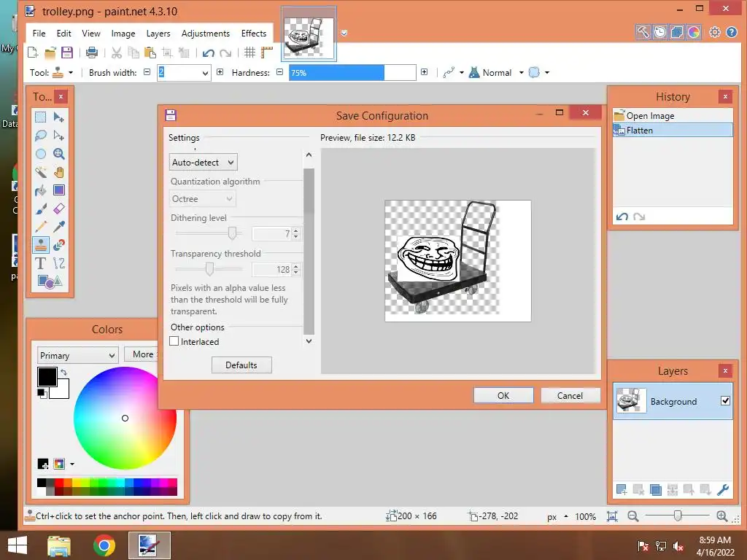Open the View menu
The height and width of the screenshot is (560, 747).
(91, 34)
